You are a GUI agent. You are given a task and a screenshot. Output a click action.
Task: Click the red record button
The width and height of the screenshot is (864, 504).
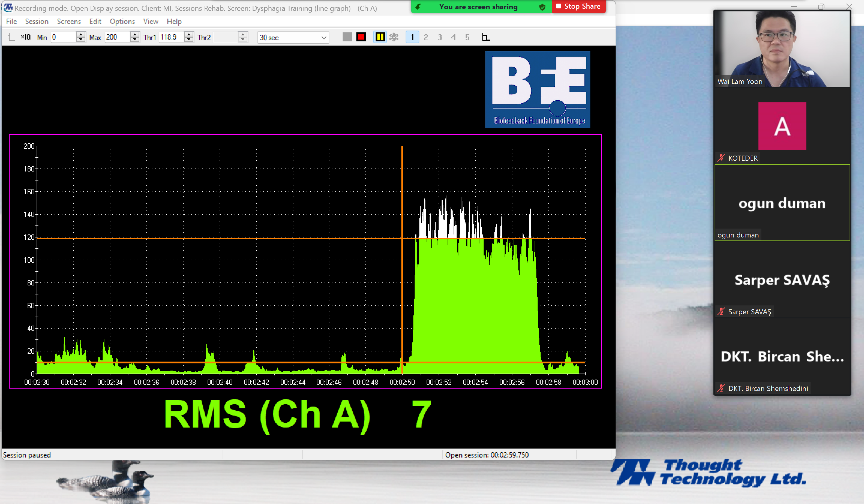(x=361, y=37)
